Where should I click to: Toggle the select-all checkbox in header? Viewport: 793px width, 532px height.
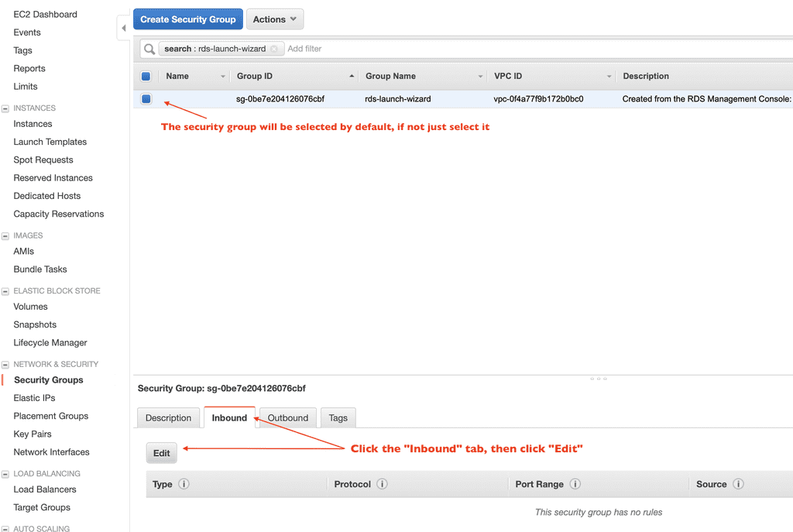[x=146, y=77]
